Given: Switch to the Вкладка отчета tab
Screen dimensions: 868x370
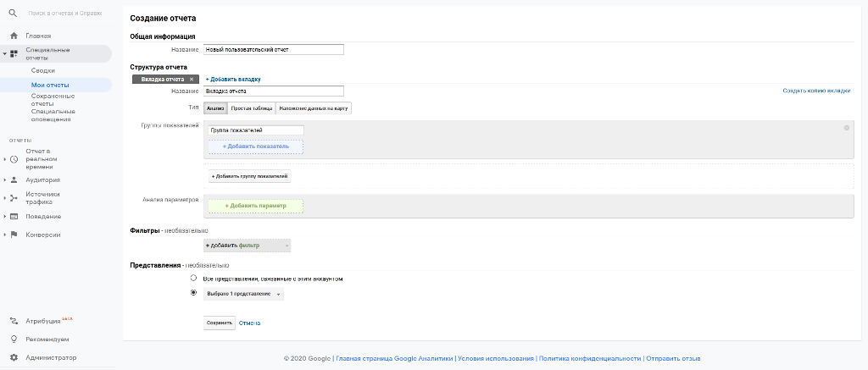Looking at the screenshot, I should tap(164, 79).
